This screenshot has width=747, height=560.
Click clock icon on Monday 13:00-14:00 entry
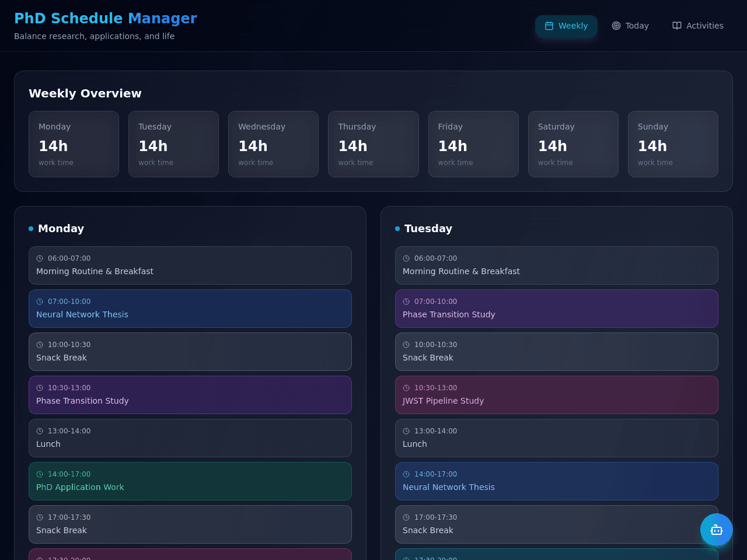point(40,431)
